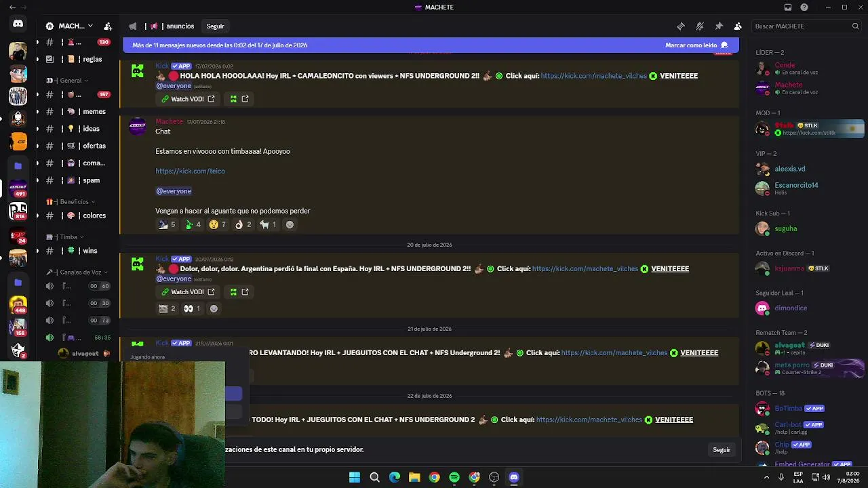
Task: Open kick.com/machete_vilches link in HOLA HOLA message
Action: [x=594, y=76]
